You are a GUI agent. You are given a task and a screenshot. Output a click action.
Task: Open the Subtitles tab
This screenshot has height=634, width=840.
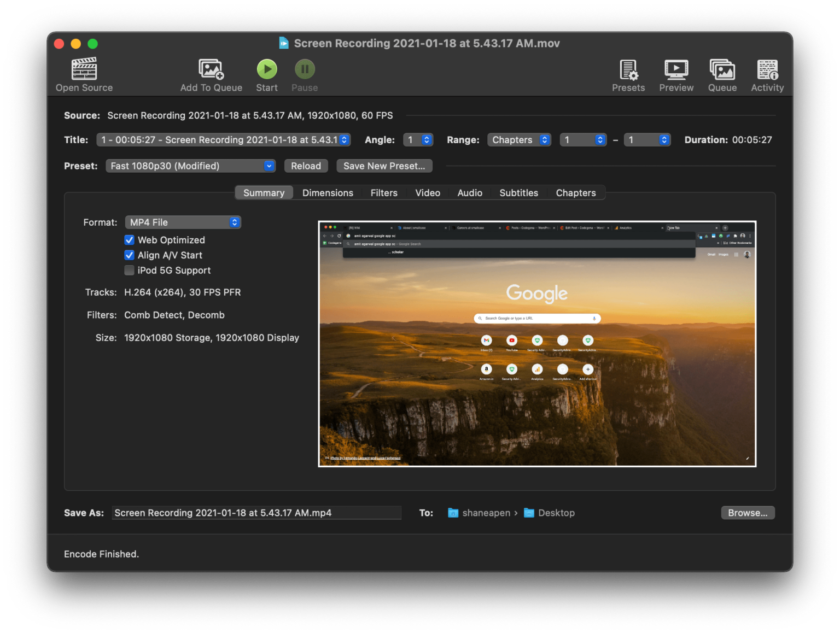point(518,193)
